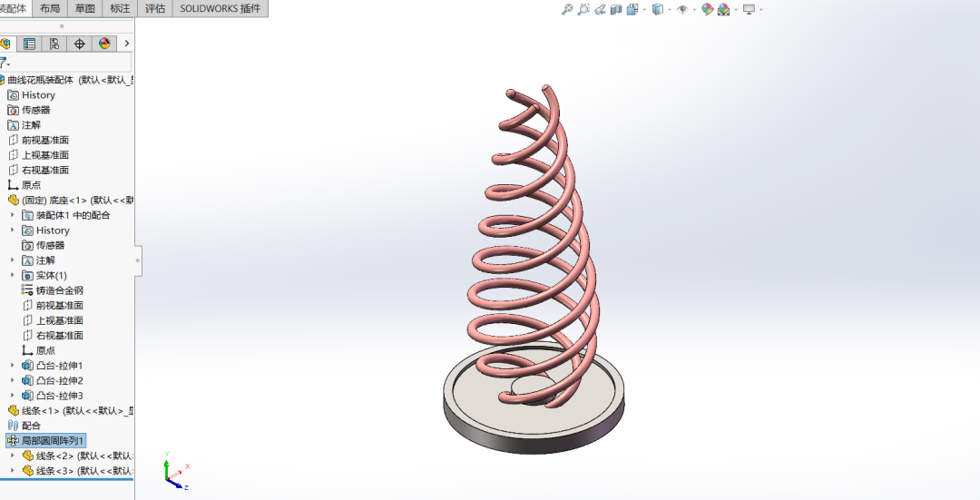Expand the 凸台-拉伸2 feature

pyautogui.click(x=12, y=380)
